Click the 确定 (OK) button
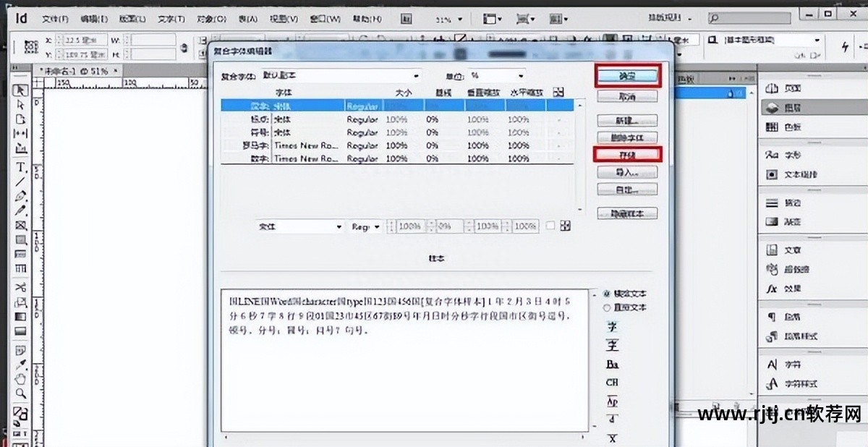The height and width of the screenshot is (447, 868). (x=627, y=75)
